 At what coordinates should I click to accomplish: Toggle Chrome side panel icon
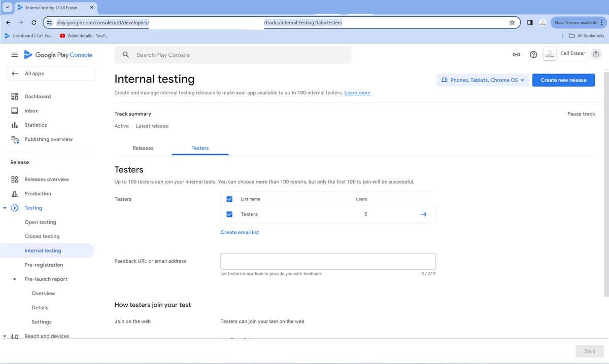[x=530, y=22]
